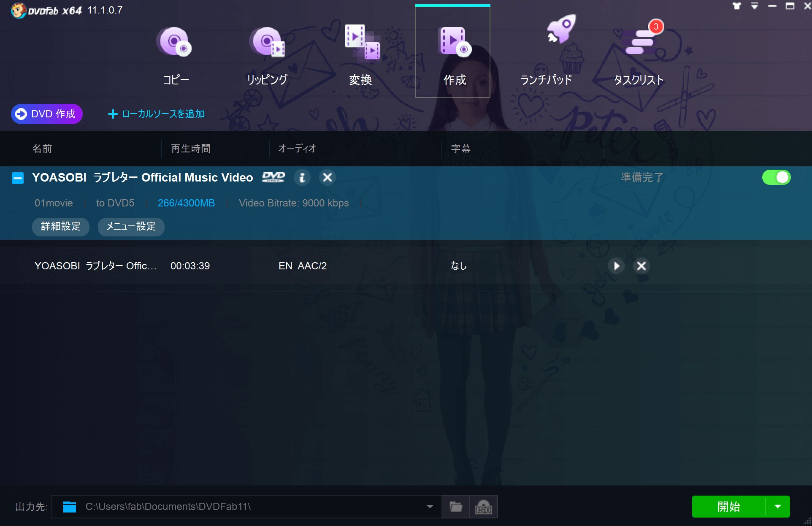Open the なし subtitle selection

tap(458, 266)
